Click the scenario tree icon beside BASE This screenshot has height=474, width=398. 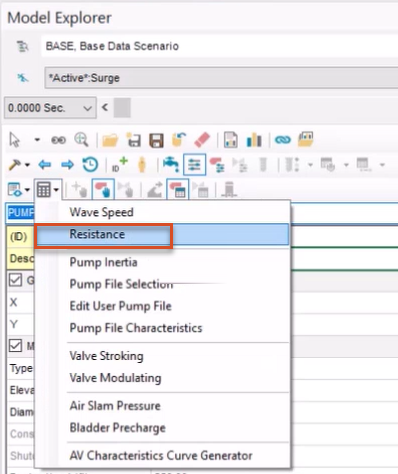click(22, 46)
